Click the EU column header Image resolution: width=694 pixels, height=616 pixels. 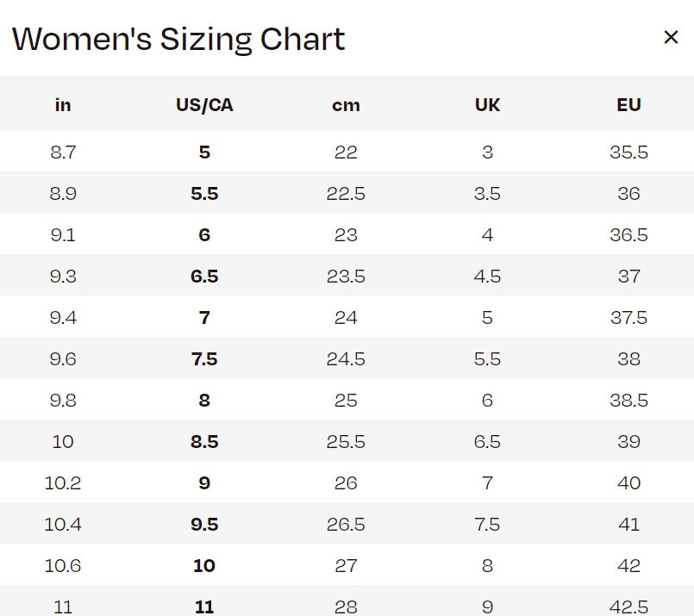tap(628, 105)
